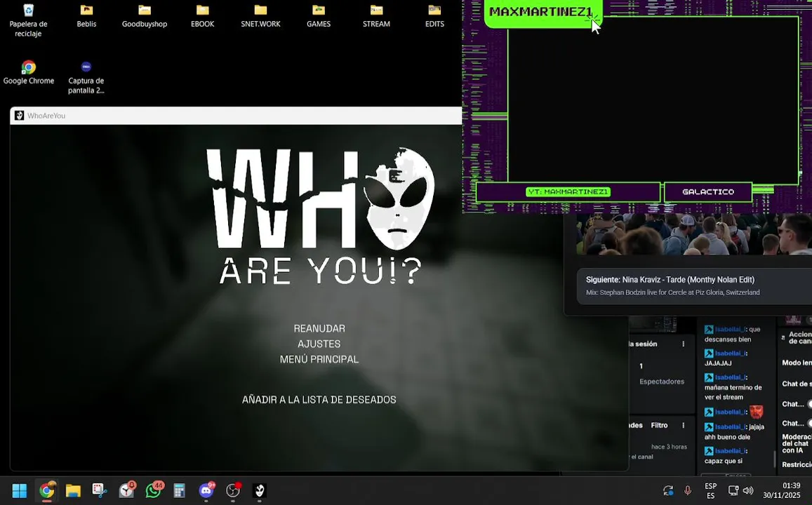Screen dimensions: 812x505
Task: Toggle the first Chat... switch
Action: click(x=809, y=404)
